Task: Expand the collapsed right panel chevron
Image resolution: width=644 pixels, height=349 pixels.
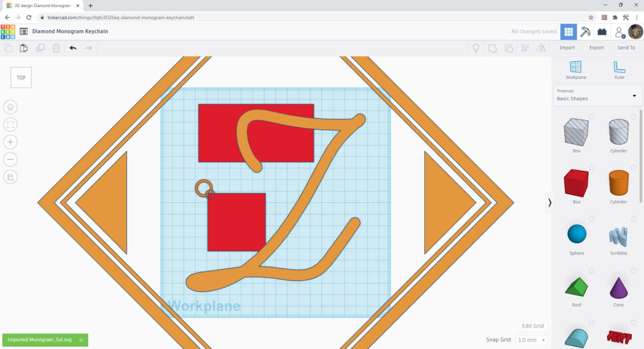Action: point(550,202)
